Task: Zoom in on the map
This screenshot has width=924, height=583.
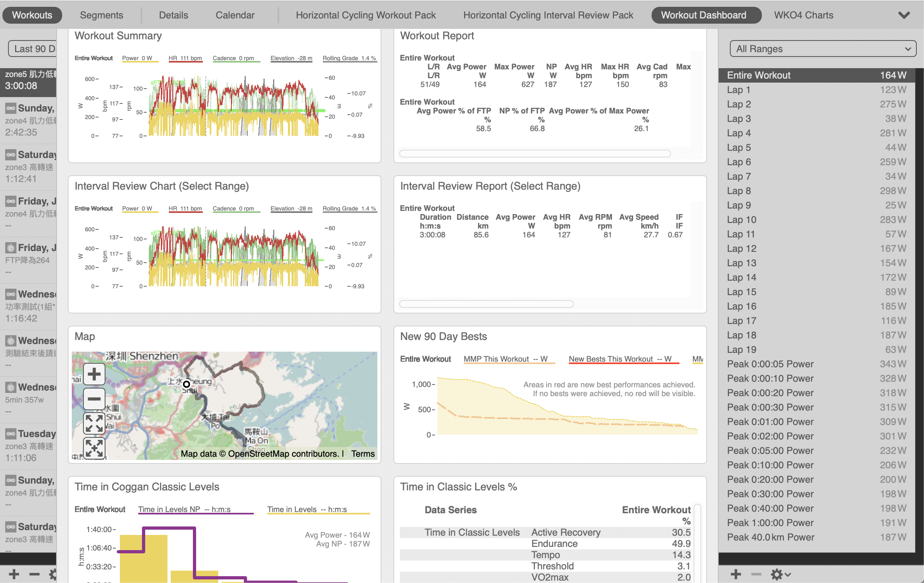Action: 94,374
